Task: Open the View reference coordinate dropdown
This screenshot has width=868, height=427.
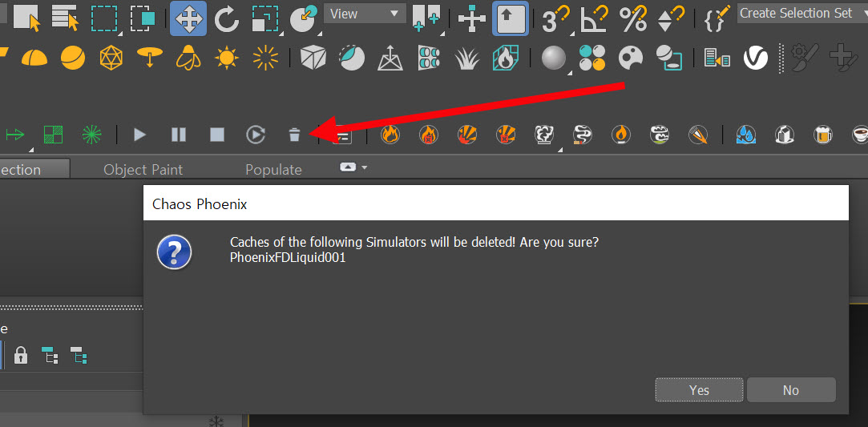Action: point(365,14)
